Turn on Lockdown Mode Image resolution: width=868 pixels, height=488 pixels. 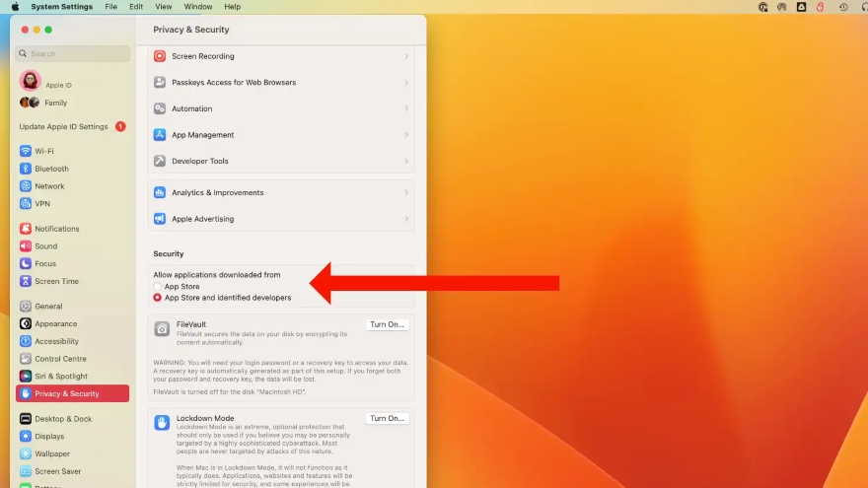click(x=387, y=418)
